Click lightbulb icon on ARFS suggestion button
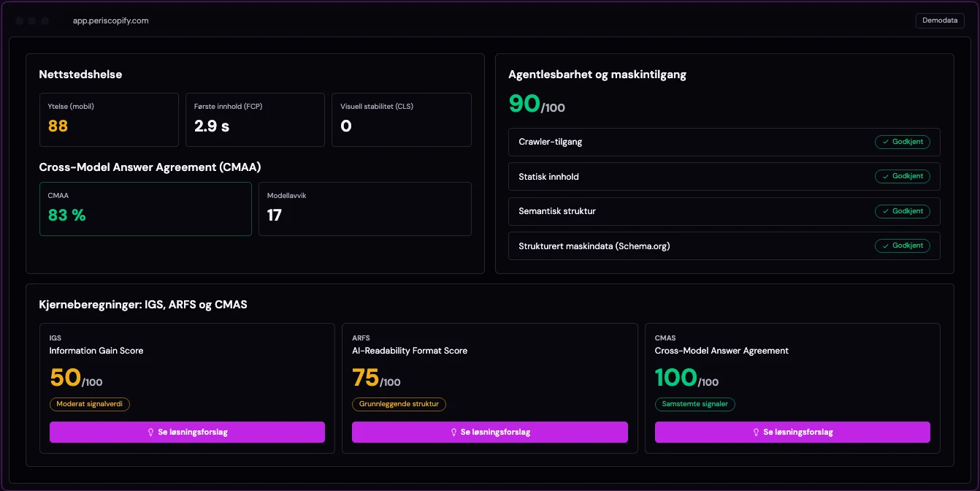 453,433
